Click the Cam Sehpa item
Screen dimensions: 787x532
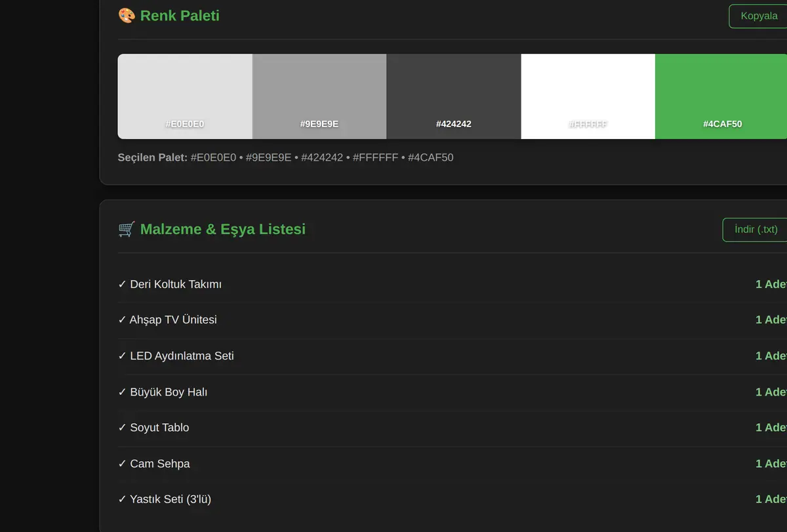click(154, 463)
